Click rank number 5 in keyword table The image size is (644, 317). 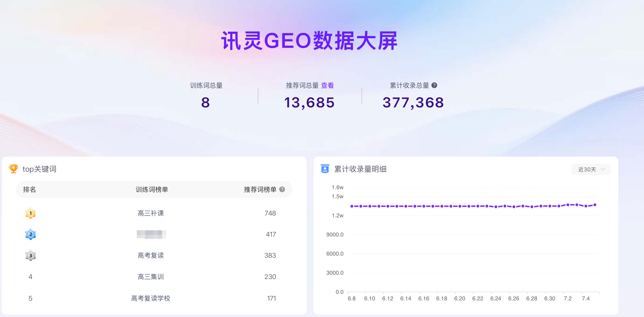tap(30, 298)
